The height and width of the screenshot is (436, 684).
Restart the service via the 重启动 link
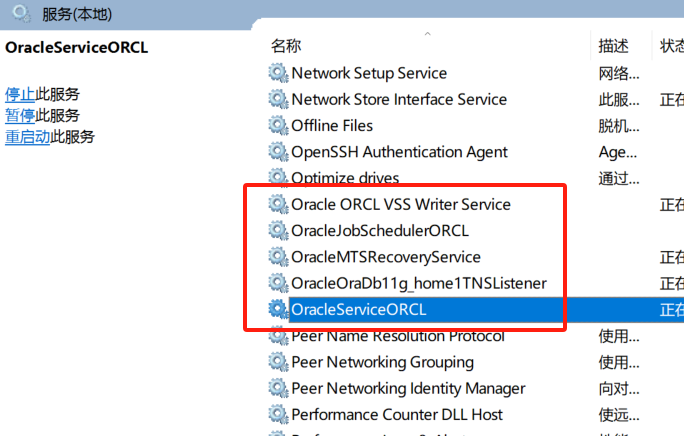28,137
